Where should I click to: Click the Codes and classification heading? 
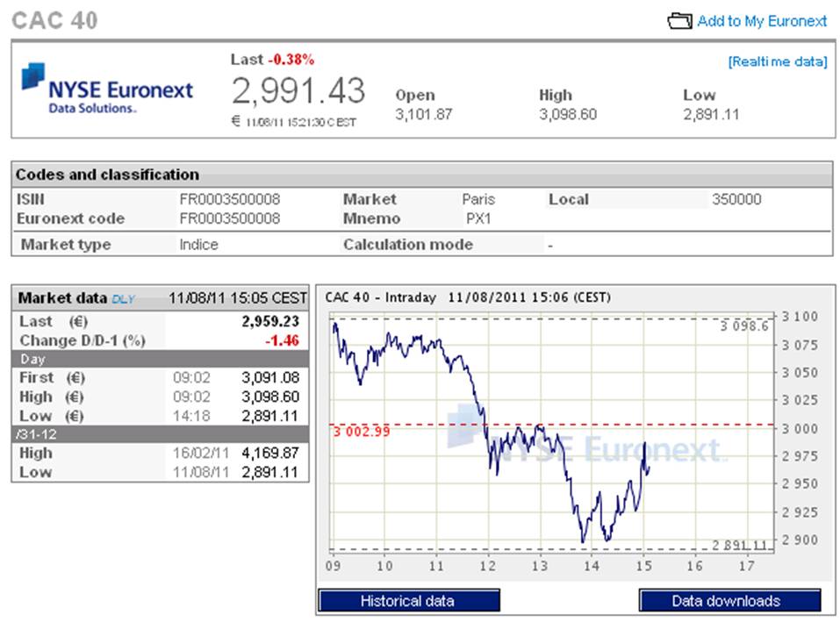pos(107,175)
